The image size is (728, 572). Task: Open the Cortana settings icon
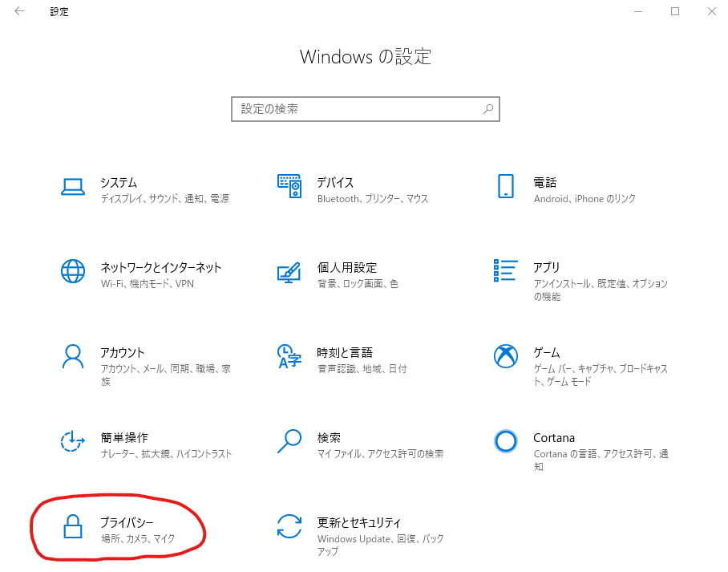[506, 441]
